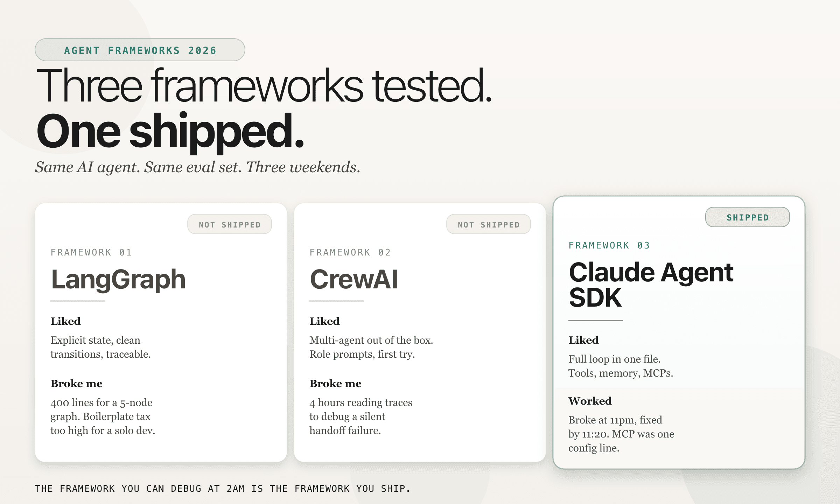
Task: Select the italic subtitle about three weekends
Action: point(198,167)
